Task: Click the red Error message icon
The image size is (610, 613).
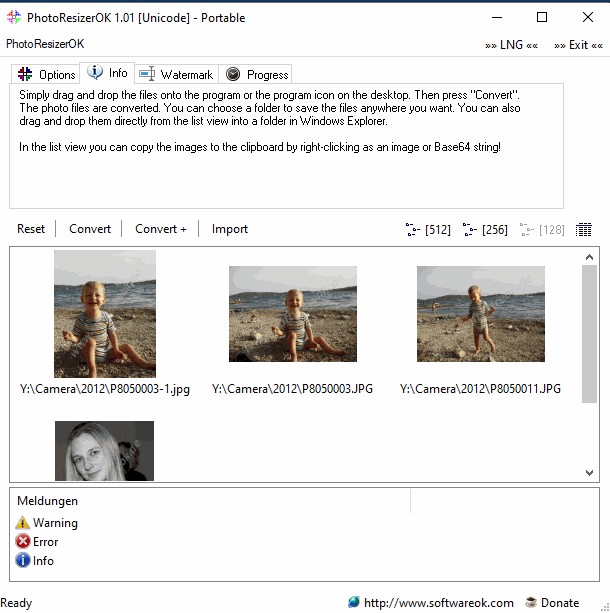Action: pos(23,541)
